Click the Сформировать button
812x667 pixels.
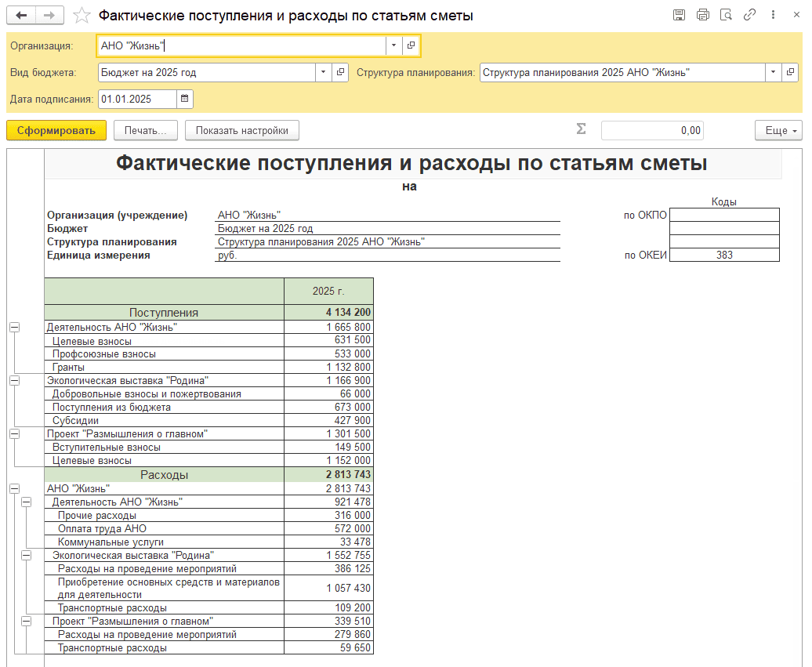[56, 130]
